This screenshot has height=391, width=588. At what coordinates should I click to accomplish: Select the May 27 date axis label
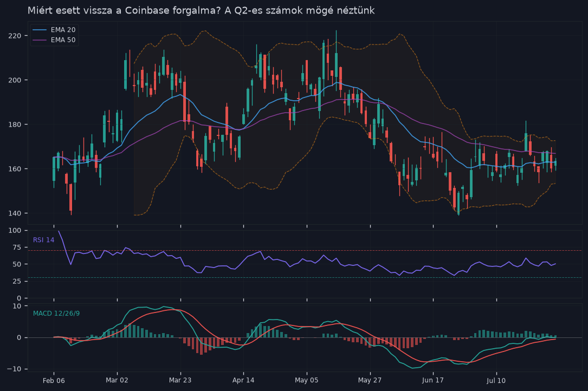(370, 380)
